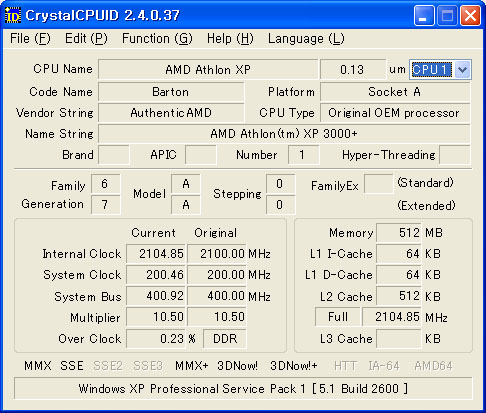The width and height of the screenshot is (486, 413).
Task: Click the CrystalCPUID title bar icon
Action: [x=13, y=15]
